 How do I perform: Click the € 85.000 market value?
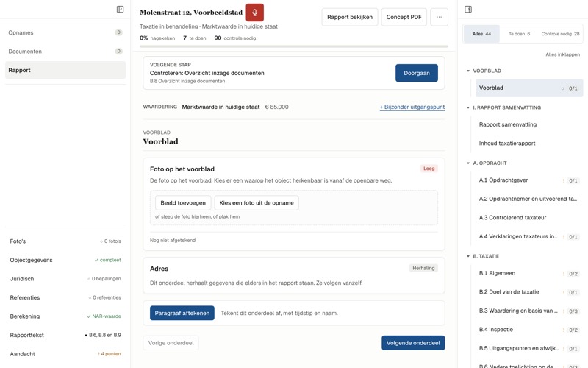point(277,107)
